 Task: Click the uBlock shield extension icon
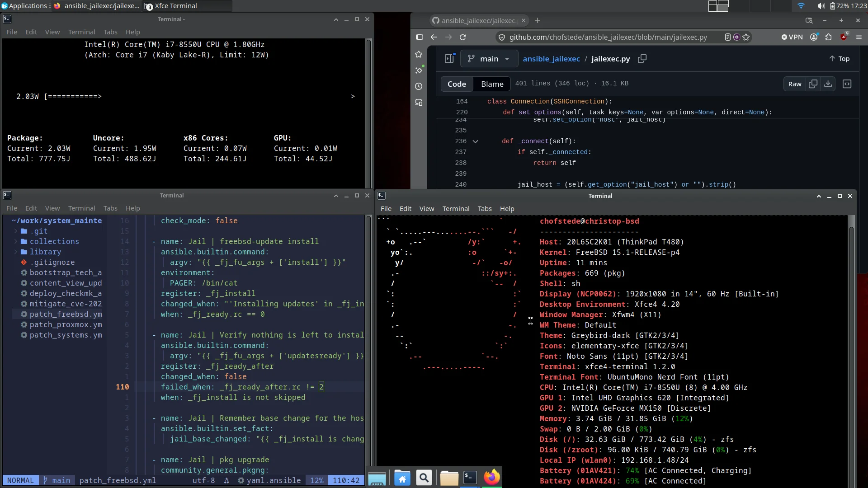(x=844, y=37)
